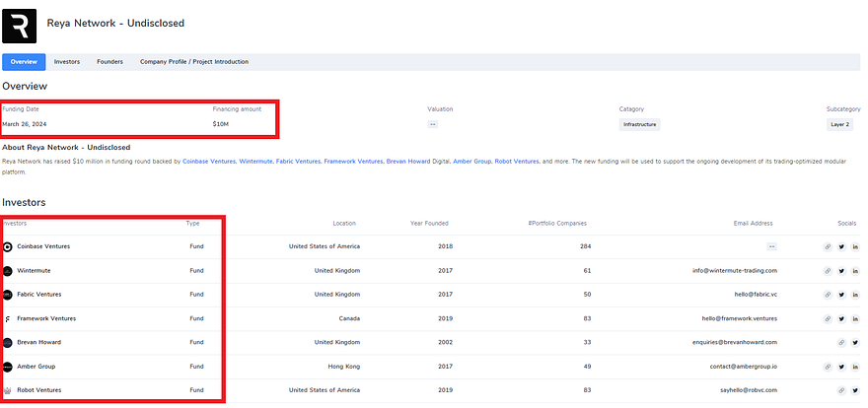Image resolution: width=868 pixels, height=408 pixels.
Task: Open Amber Group website link icon
Action: click(x=828, y=367)
